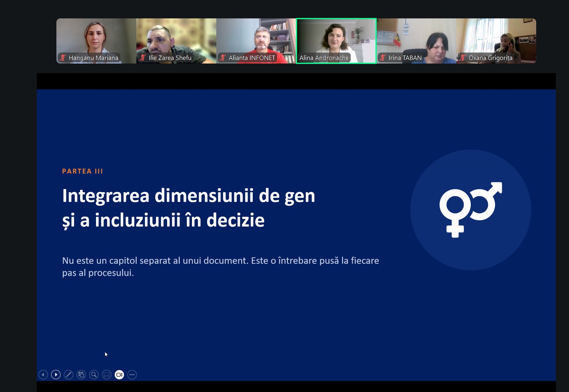Click muted mic icon beside Hanganu Mariana
569x392 pixels.
click(63, 58)
